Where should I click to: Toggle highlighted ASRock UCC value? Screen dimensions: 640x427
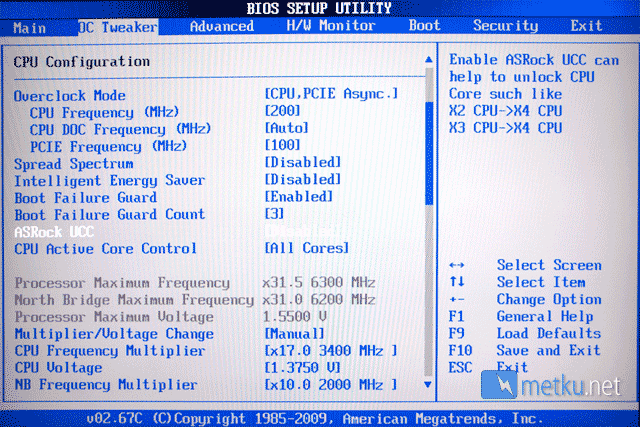click(x=302, y=231)
